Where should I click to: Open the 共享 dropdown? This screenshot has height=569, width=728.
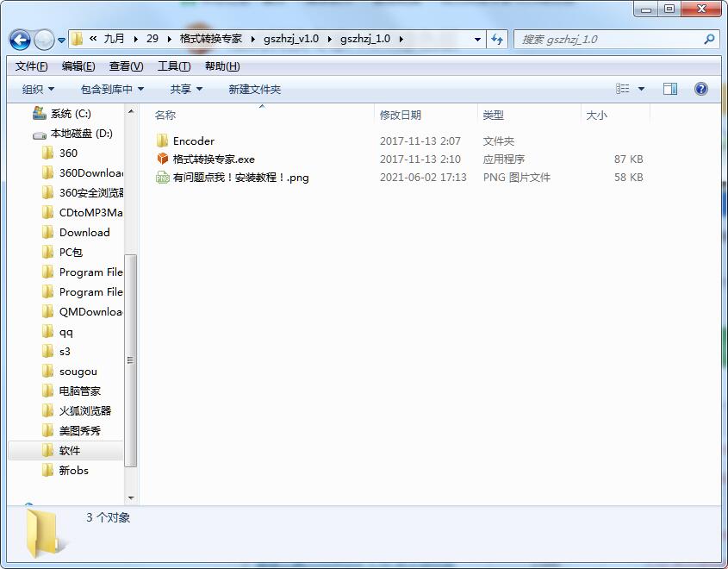(186, 89)
